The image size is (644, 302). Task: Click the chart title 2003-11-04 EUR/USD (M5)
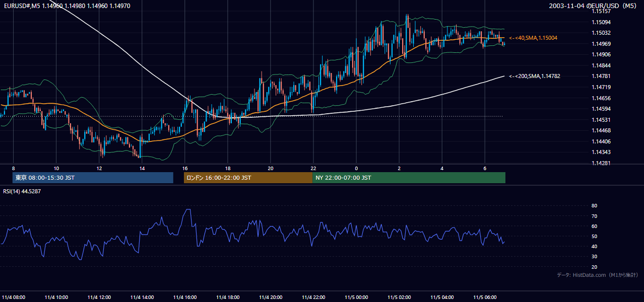[594, 6]
